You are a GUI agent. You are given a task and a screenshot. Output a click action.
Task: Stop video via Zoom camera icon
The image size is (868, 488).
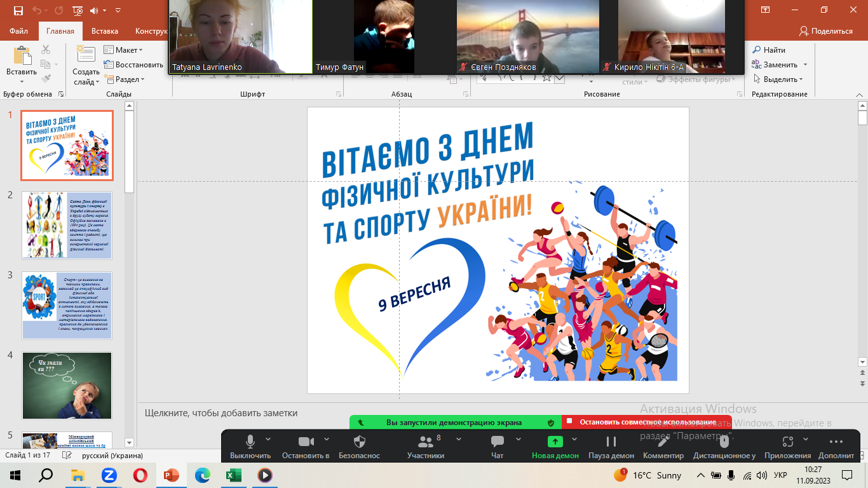(306, 442)
